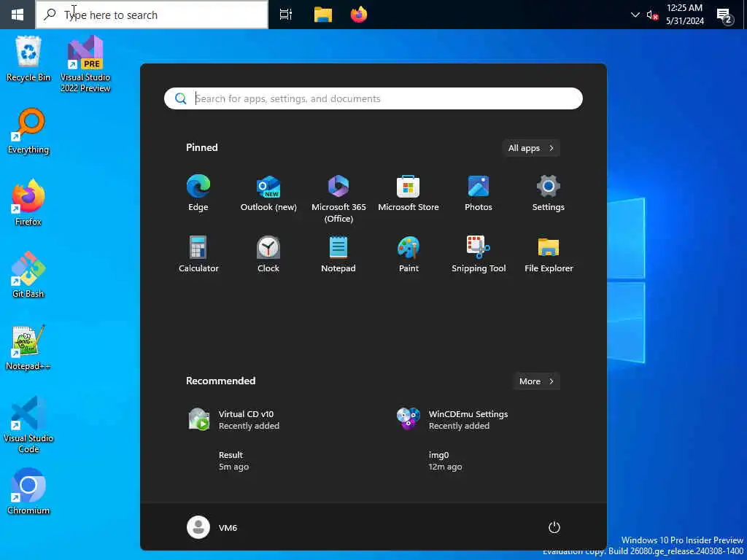Launch Notepad from pinned apps
The height and width of the screenshot is (560, 747).
(x=338, y=254)
